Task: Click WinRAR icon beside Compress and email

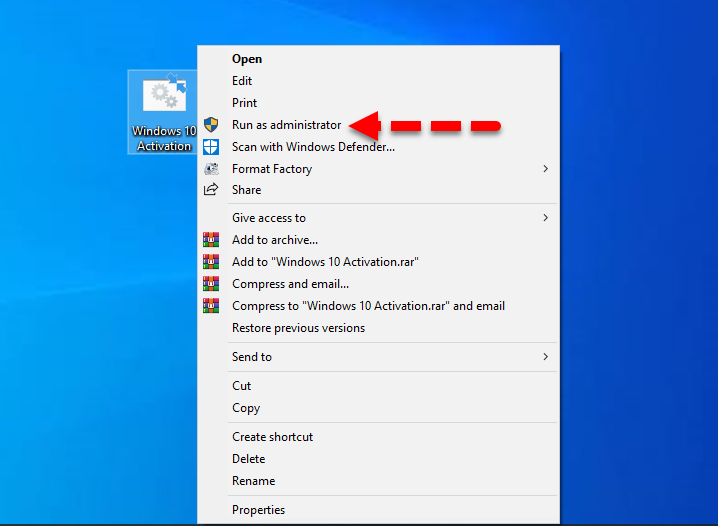Action: 211,284
